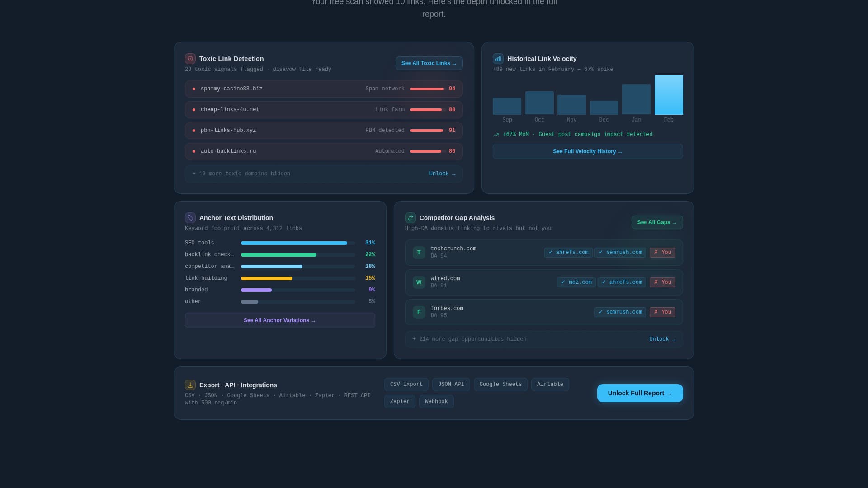Screen dimensions: 868x488
Task: Click the Spam network label
Action: click(x=385, y=89)
